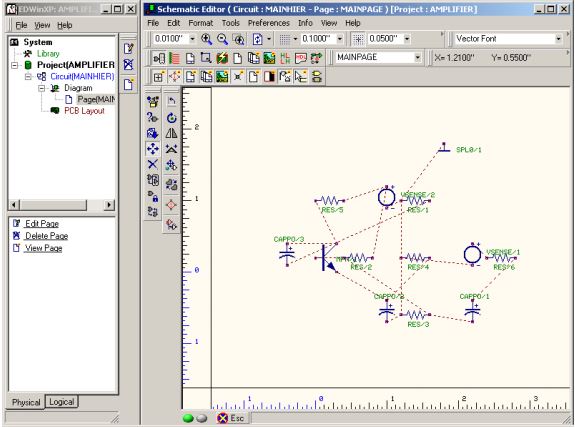Open the grid dots icon dropdown arrow
The height and width of the screenshot is (427, 575).
tap(295, 39)
